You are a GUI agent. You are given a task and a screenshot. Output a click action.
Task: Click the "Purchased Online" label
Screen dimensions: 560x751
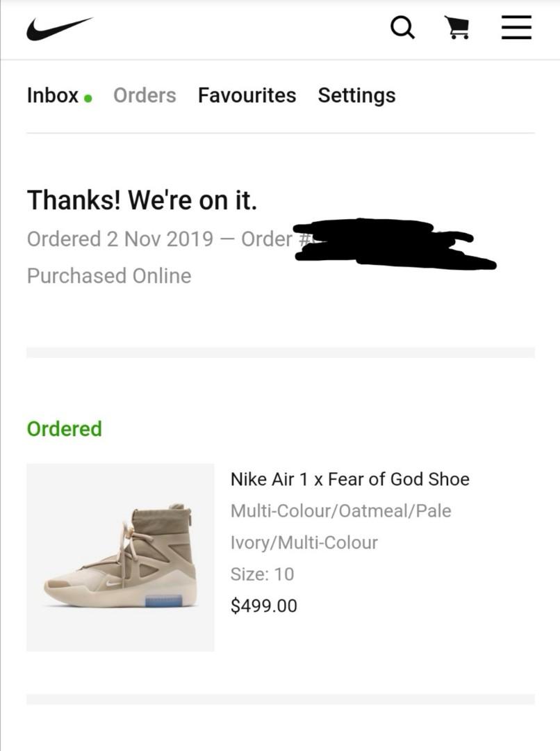click(x=109, y=275)
